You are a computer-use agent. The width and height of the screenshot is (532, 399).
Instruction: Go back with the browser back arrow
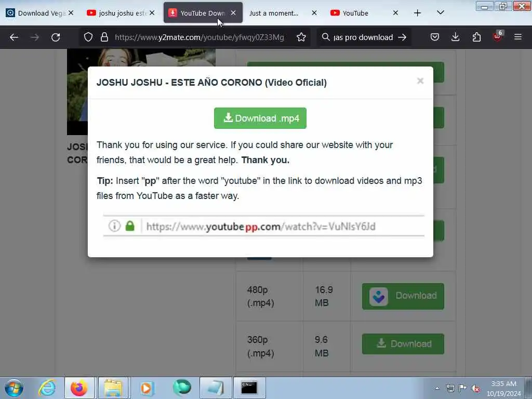[x=14, y=37]
